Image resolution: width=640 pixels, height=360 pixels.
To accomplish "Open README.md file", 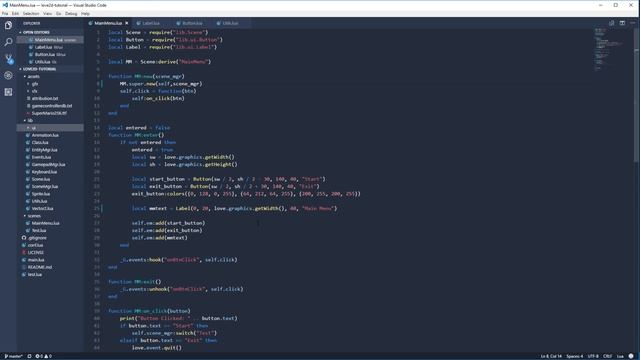I will [x=50, y=267].
